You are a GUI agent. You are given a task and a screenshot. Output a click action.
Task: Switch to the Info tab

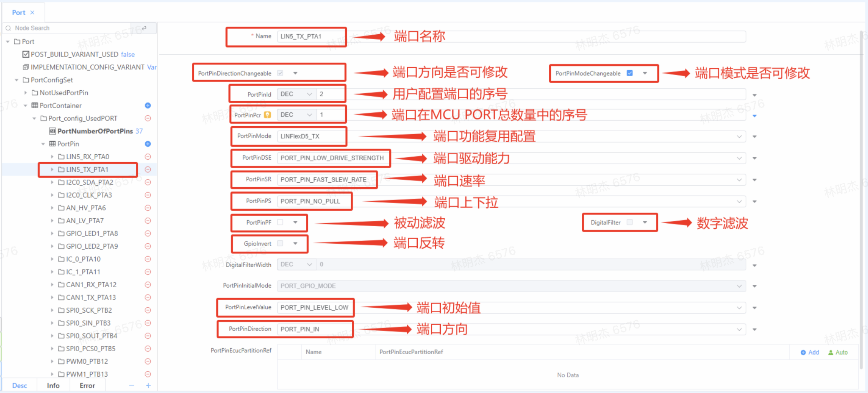[53, 385]
